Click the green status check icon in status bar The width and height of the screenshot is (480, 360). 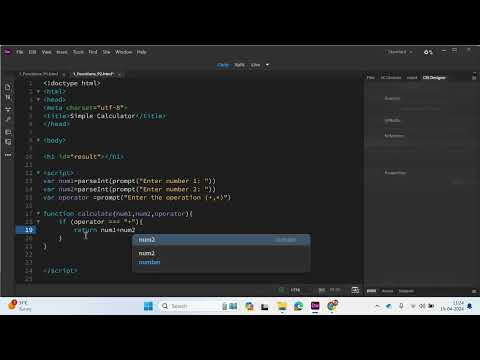281,290
